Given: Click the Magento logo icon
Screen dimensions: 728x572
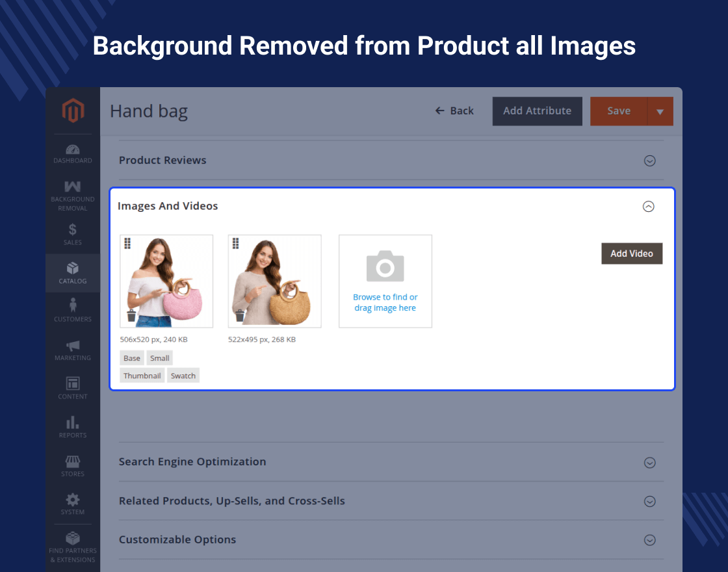Looking at the screenshot, I should click(73, 111).
